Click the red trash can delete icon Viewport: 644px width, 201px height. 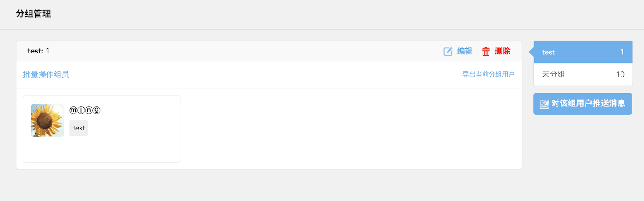pyautogui.click(x=486, y=52)
